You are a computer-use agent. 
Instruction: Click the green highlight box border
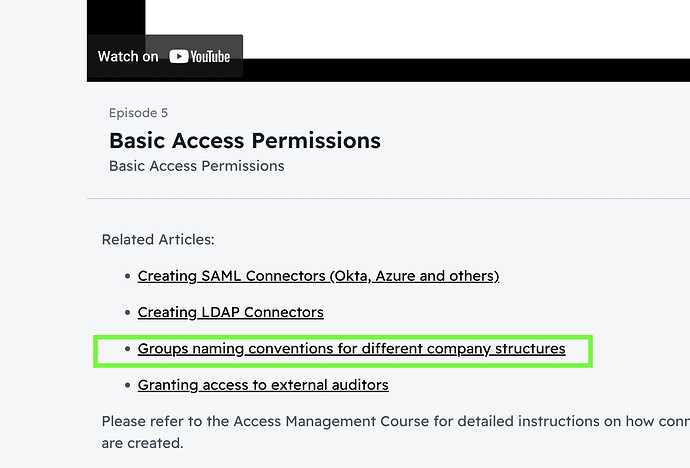click(343, 337)
